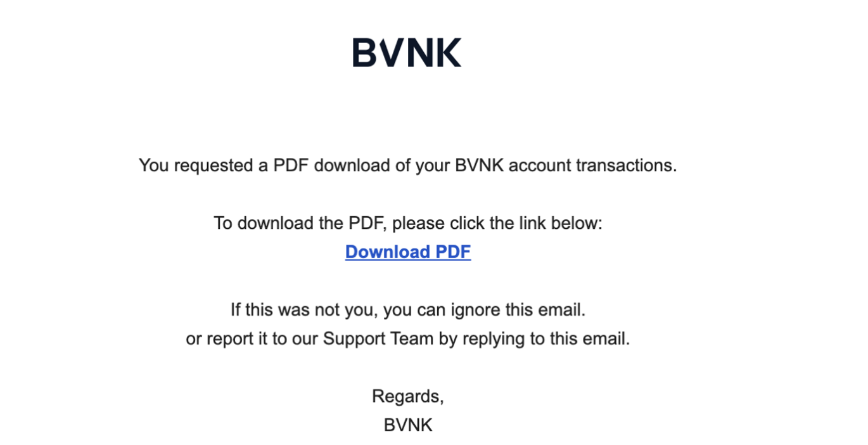Click the BVNK logo at the top
868x445 pixels.
tap(407, 53)
